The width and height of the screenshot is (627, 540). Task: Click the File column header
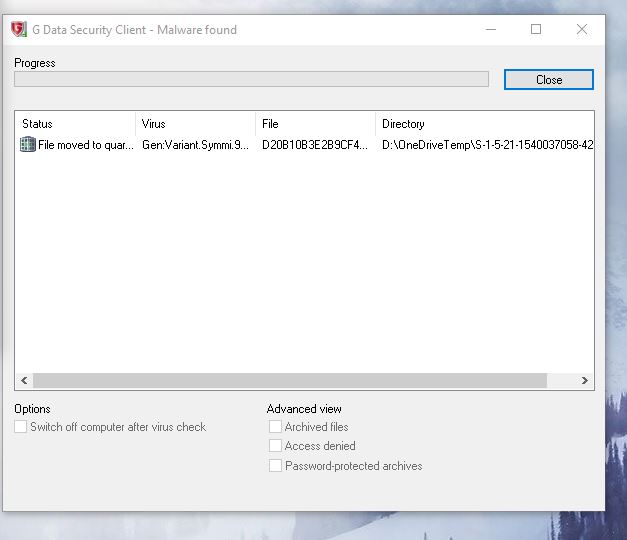click(315, 124)
